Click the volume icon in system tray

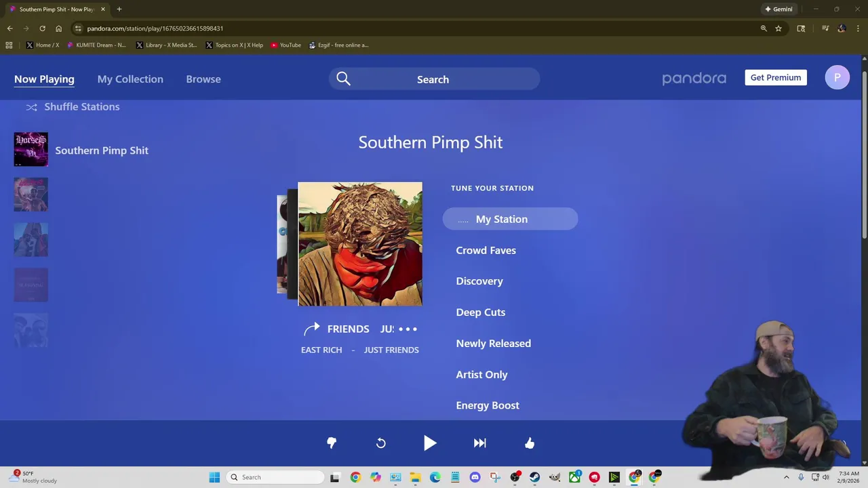(825, 477)
